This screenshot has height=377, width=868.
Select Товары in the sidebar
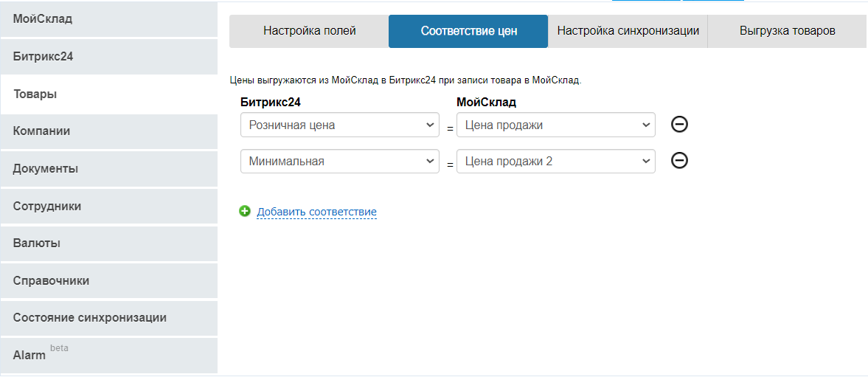[109, 94]
